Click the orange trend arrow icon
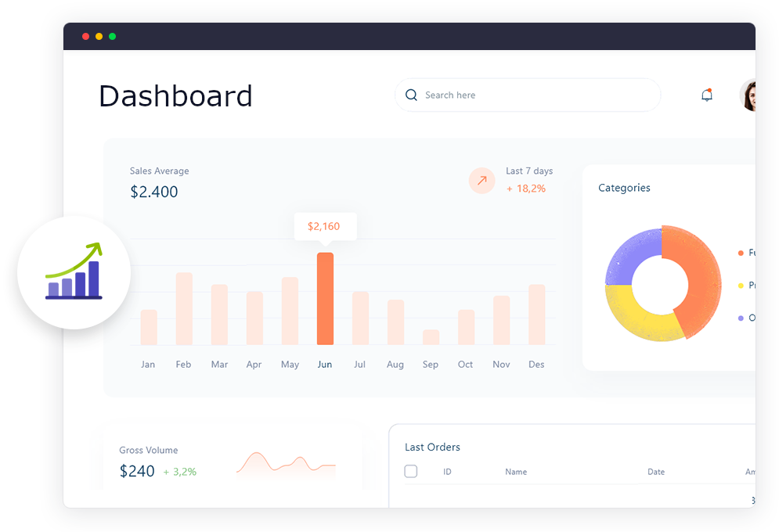The width and height of the screenshot is (779, 532). point(481,181)
